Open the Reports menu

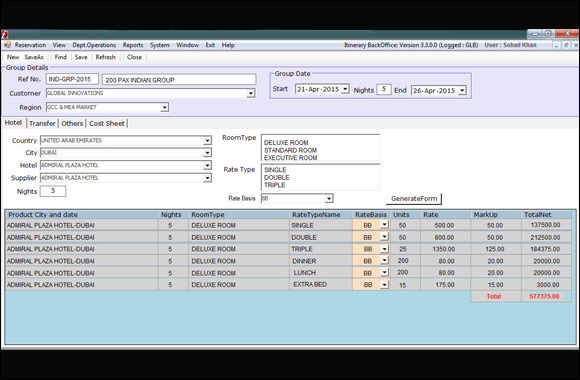pyautogui.click(x=133, y=45)
